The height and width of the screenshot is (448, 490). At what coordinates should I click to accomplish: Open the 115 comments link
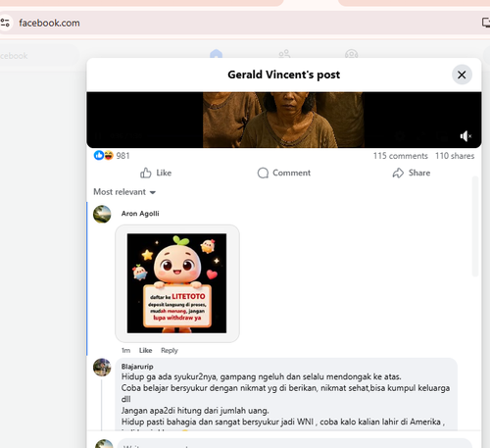[401, 156]
